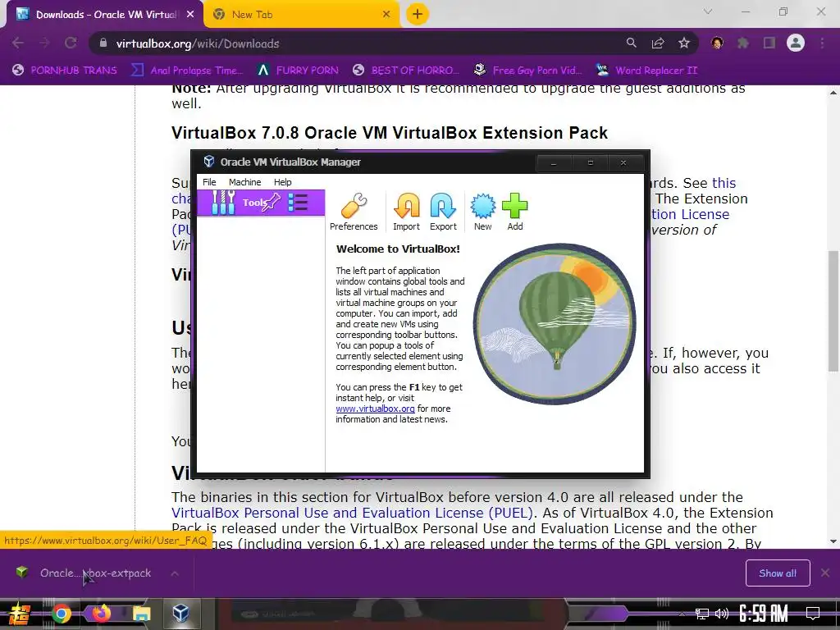Viewport: 840px width, 630px height.
Task: Open Chrome from the taskbar
Action: [x=61, y=614]
